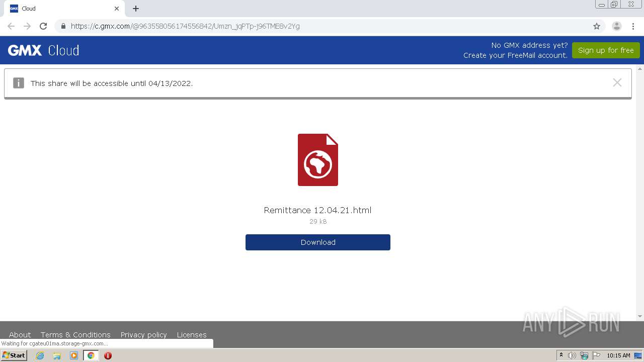Viewport: 644px width, 362px height.
Task: Open Windows Explorer folder in taskbar
Action: tap(57, 355)
